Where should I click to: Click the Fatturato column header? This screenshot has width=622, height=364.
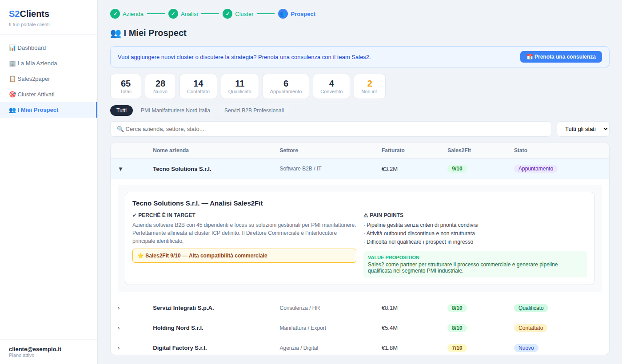click(x=393, y=150)
